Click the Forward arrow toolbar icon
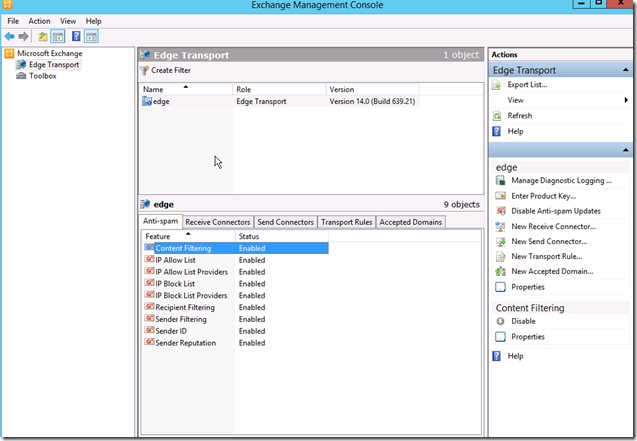The image size is (637, 441). tap(24, 37)
